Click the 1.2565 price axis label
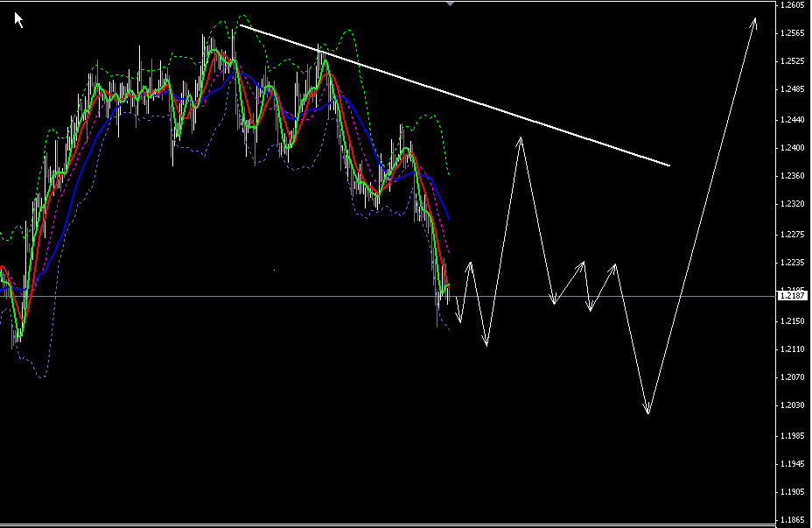This screenshot has height=528, width=812. 793,33
